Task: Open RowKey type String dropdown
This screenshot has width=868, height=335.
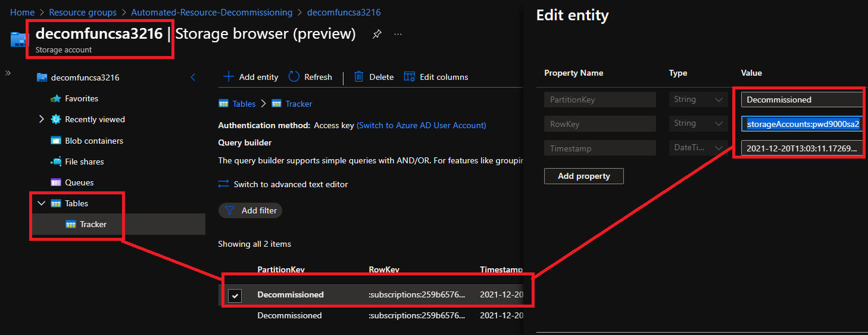Action: [x=699, y=123]
